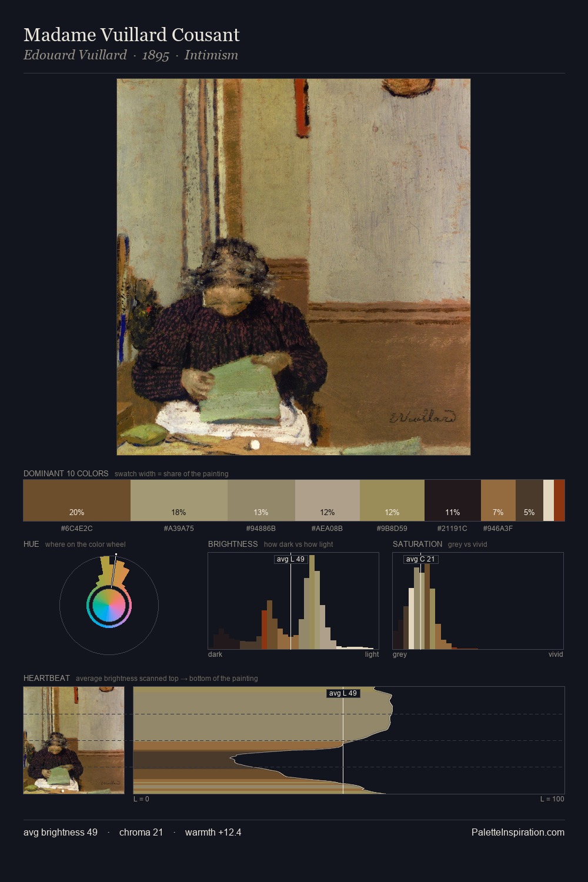Image resolution: width=588 pixels, height=882 pixels.
Task: Click the 'light' axis label under Brightness
Action: [372, 654]
